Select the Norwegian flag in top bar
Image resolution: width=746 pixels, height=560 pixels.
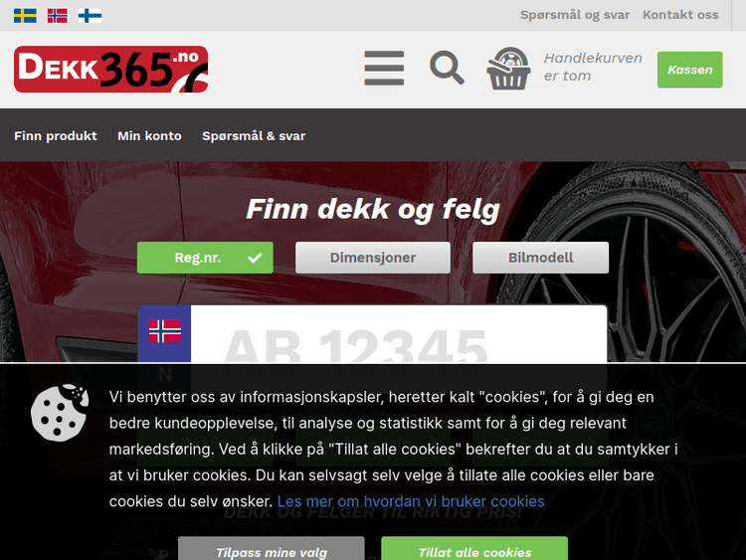[x=58, y=16]
